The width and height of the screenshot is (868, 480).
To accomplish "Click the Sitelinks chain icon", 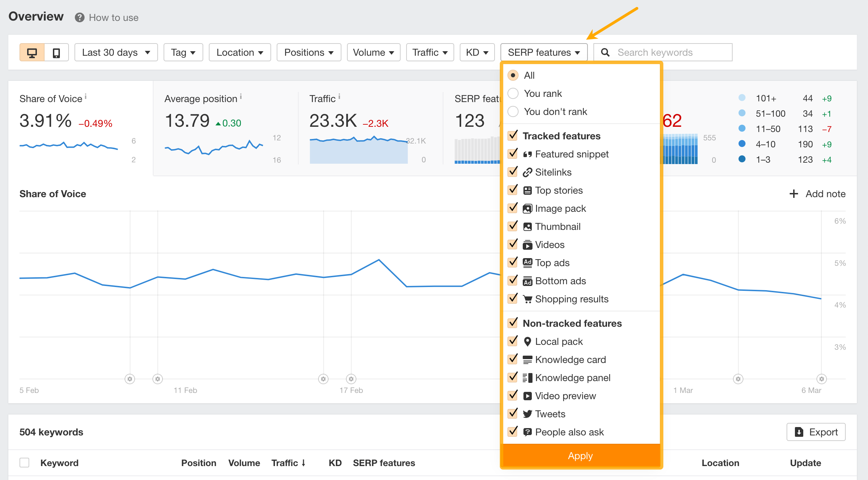I will tap(528, 172).
